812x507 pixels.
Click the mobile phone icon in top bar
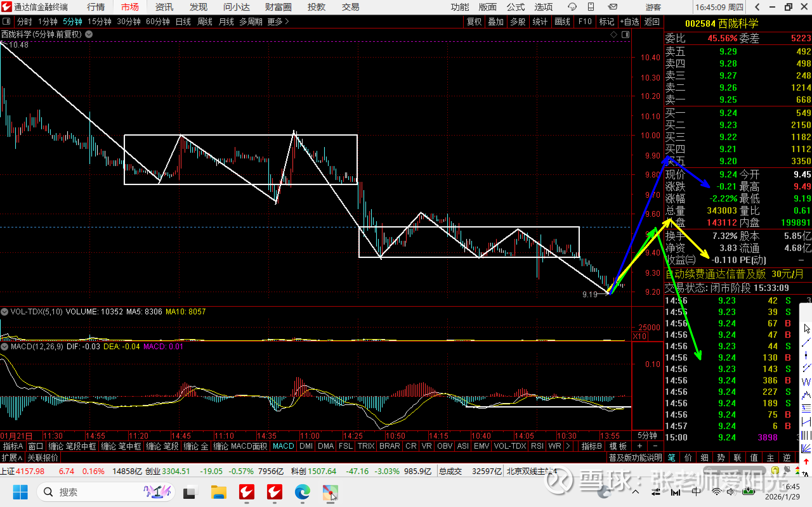(591, 7)
